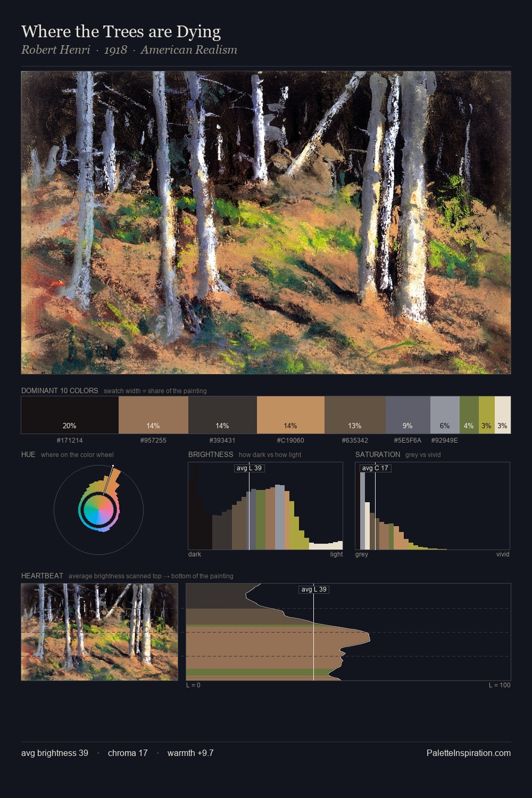Screen dimensions: 532x798
Task: Select the olive green 4% swatch
Action: (469, 415)
